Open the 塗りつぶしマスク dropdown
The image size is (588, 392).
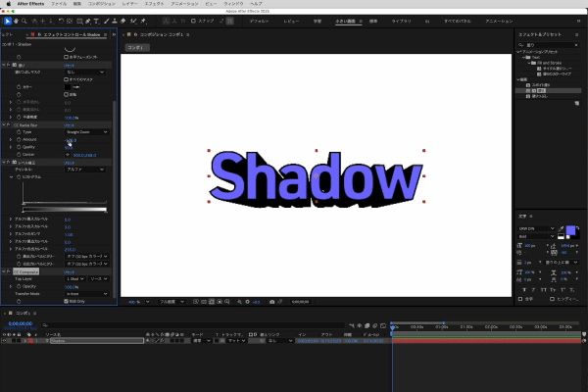[85, 72]
